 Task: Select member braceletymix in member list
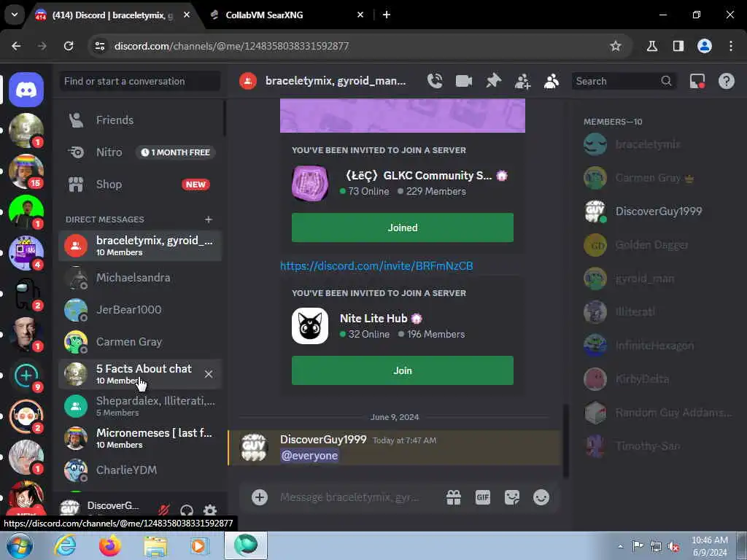coord(659,144)
